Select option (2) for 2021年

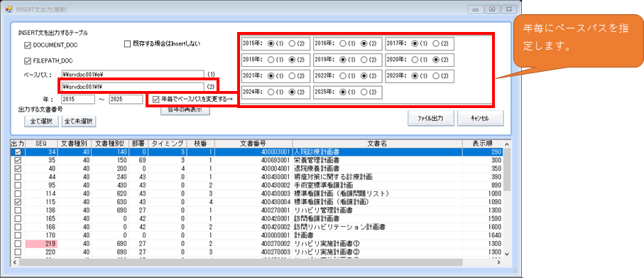pyautogui.click(x=291, y=76)
